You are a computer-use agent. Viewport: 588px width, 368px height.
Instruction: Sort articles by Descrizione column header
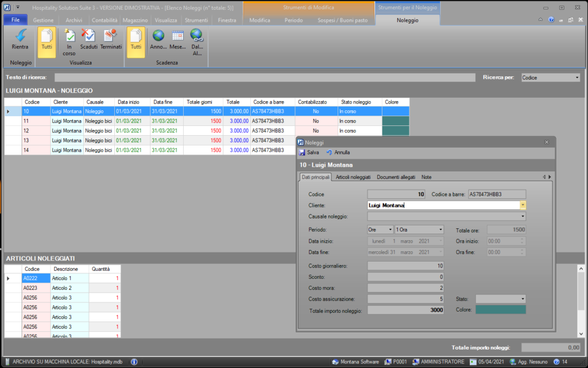[x=69, y=269]
